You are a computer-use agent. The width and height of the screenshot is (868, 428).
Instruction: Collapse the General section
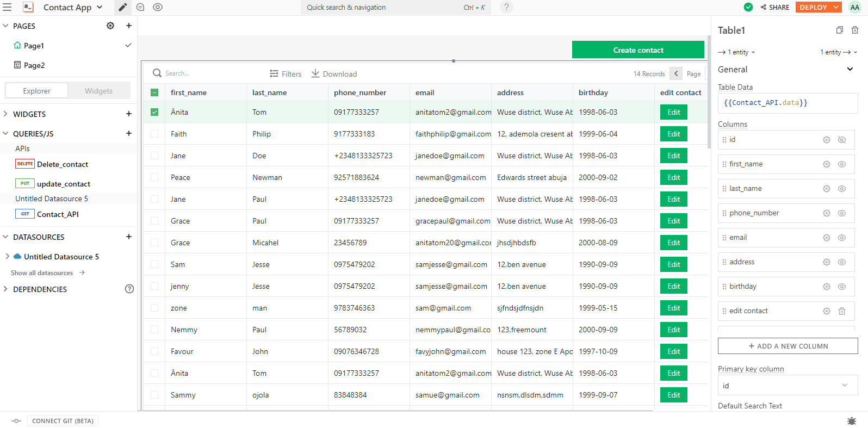[x=850, y=69]
